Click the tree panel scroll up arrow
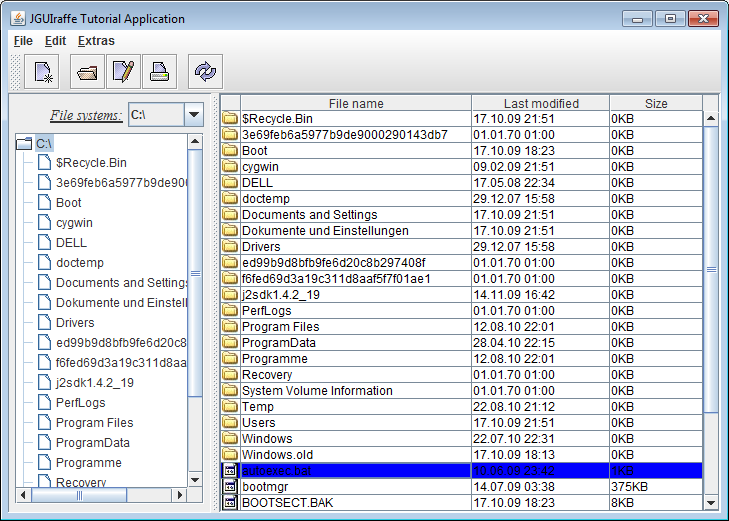 tap(195, 141)
